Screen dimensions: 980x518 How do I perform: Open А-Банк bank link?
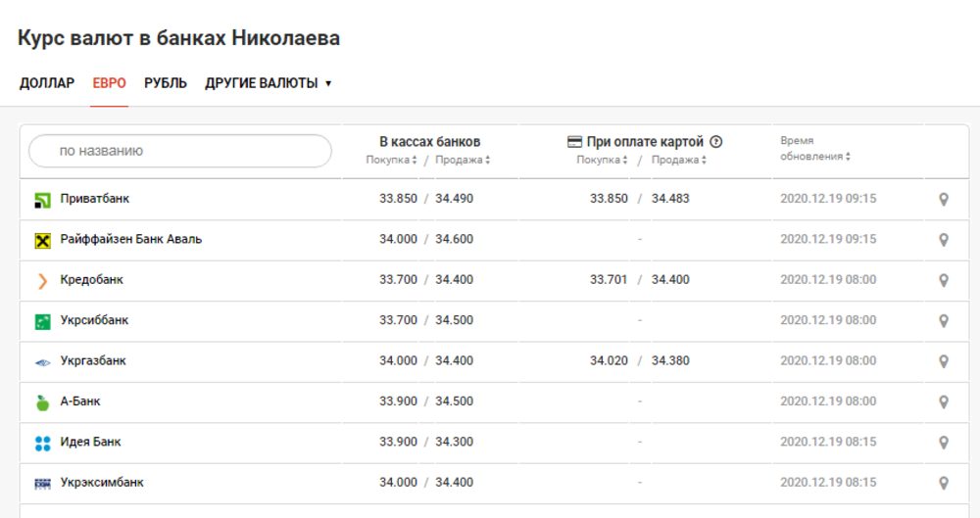pos(80,401)
